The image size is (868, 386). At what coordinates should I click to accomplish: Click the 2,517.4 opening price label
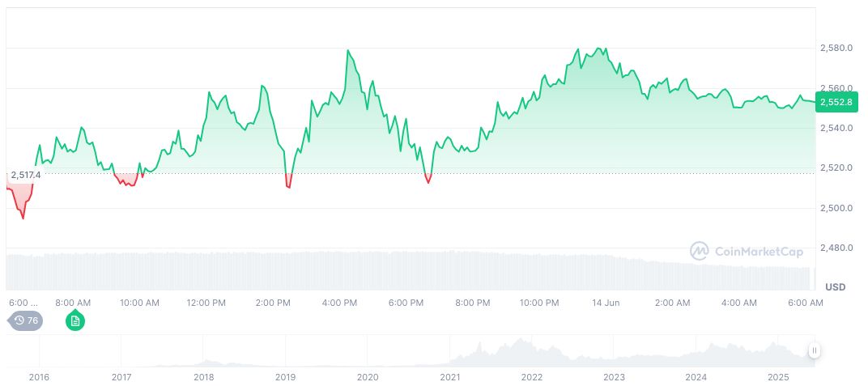tap(25, 175)
